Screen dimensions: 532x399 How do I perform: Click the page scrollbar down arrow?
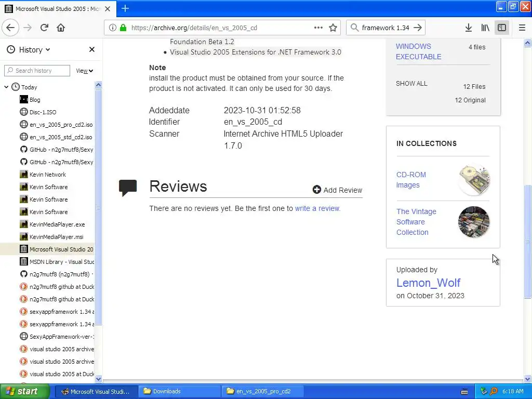tap(528, 379)
